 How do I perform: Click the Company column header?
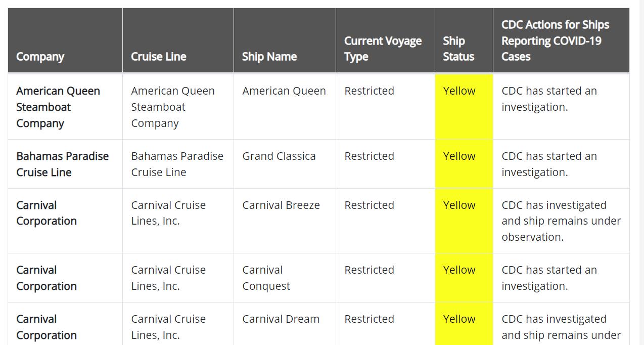click(65, 40)
